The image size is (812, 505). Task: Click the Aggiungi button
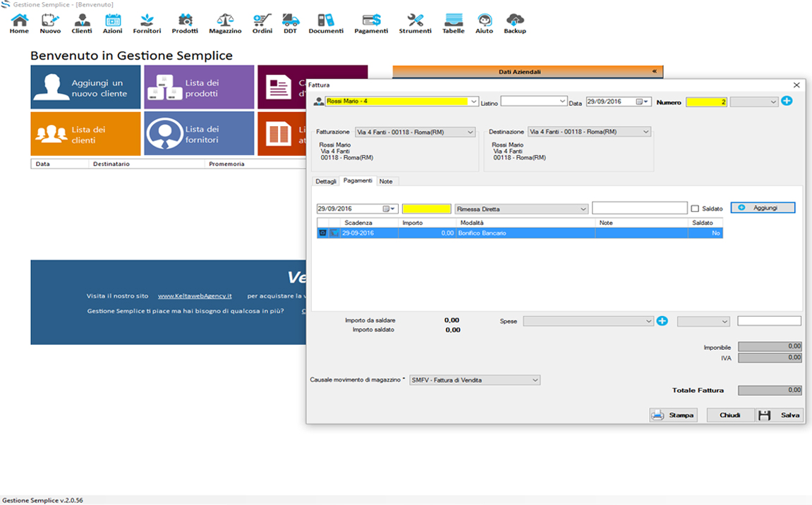tap(763, 207)
